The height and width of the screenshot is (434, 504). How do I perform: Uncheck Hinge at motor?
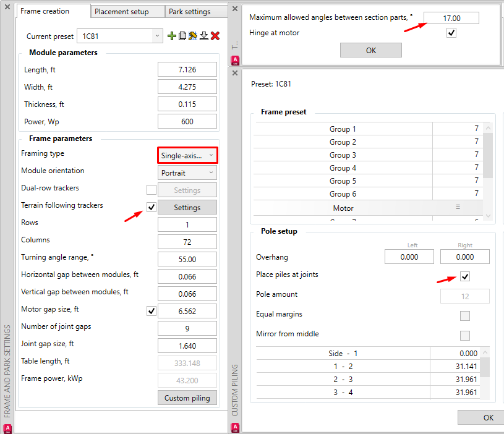(x=451, y=33)
